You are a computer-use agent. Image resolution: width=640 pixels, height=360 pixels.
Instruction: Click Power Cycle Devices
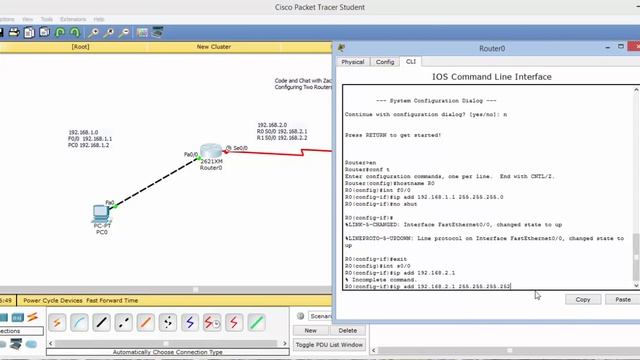53,300
